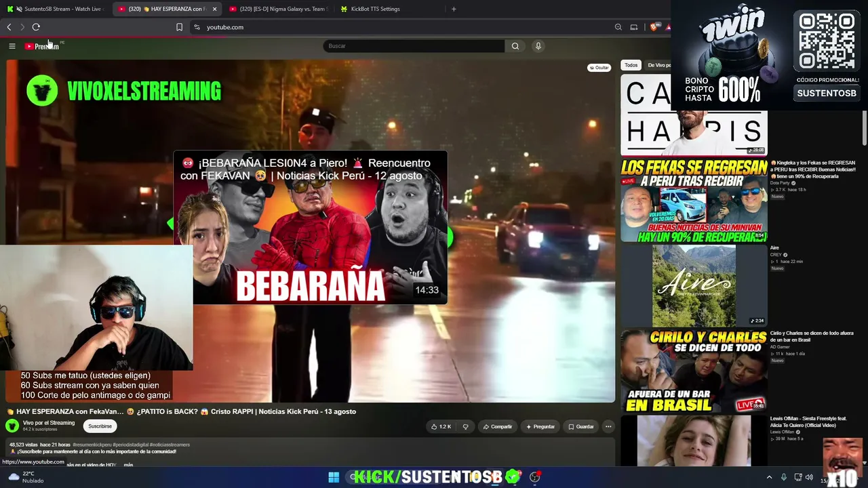Image resolution: width=868 pixels, height=488 pixels.
Task: Open the cast/media icon in the browser toolbar
Action: point(634,27)
